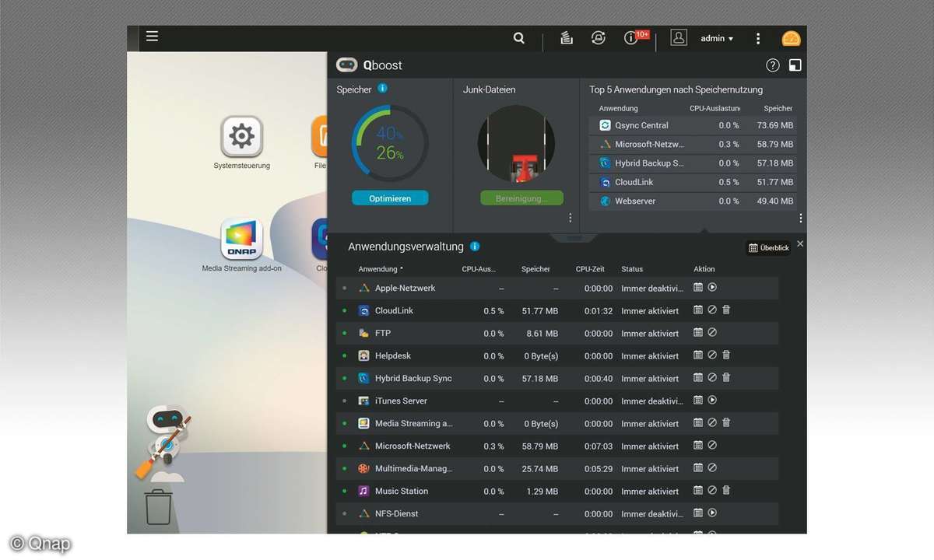Open schedule icon for NFS-Dienst
Screen dimensions: 934x560
point(698,513)
